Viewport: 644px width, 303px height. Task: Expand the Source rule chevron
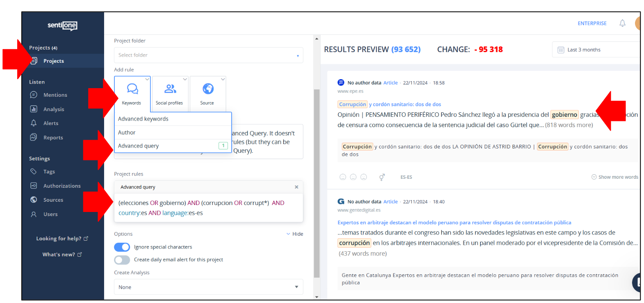coord(223,79)
